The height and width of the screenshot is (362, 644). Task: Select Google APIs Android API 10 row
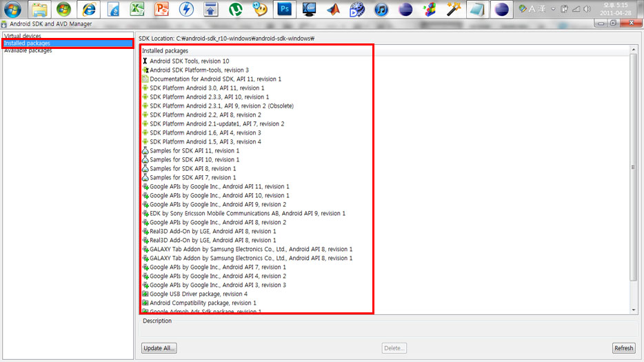[x=219, y=196]
